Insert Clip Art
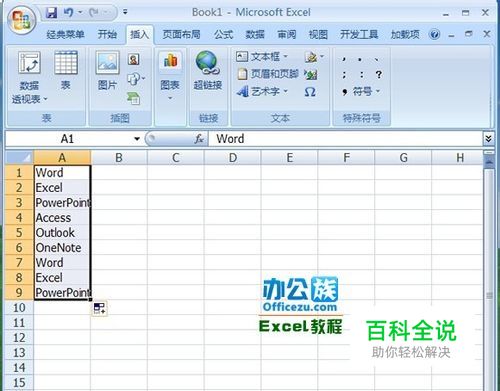500x391 pixels. (x=133, y=59)
